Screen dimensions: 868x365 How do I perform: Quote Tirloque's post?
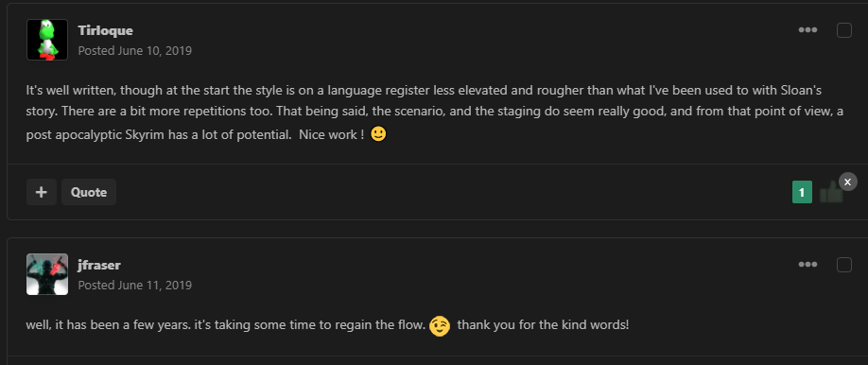pyautogui.click(x=89, y=192)
